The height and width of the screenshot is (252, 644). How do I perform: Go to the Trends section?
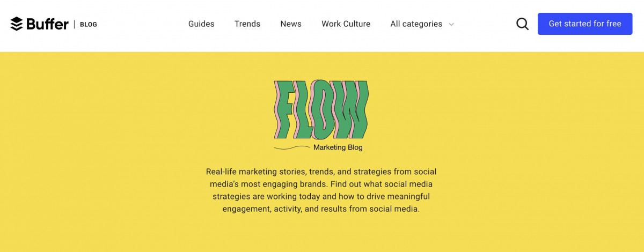(x=247, y=24)
